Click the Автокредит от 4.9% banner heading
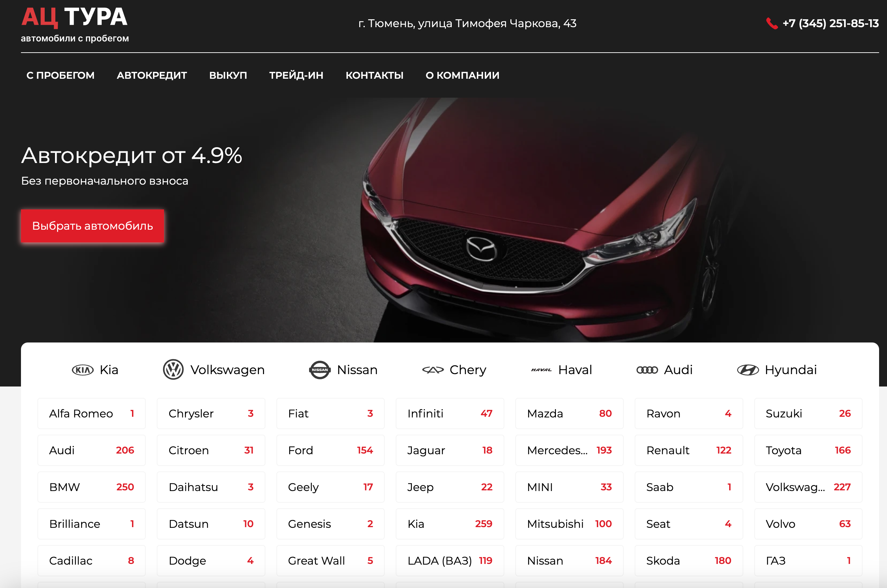Viewport: 887px width, 588px height. point(132,155)
